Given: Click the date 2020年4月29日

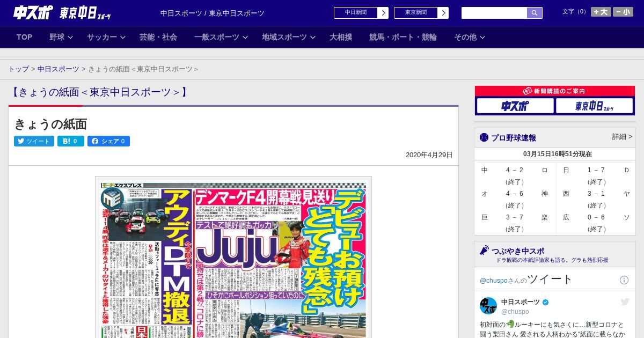Looking at the screenshot, I should [429, 155].
